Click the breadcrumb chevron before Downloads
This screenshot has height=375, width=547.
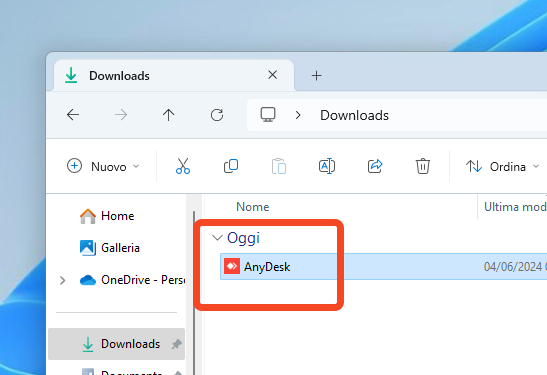click(298, 115)
